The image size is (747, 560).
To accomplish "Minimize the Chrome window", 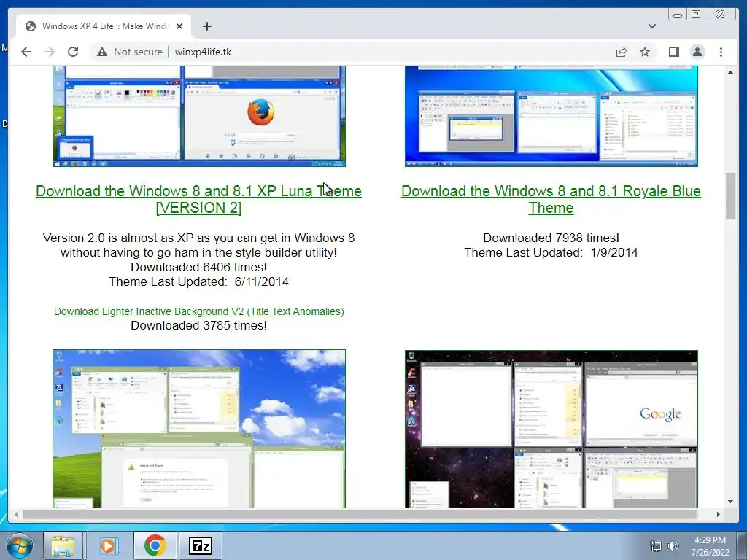I will (678, 15).
